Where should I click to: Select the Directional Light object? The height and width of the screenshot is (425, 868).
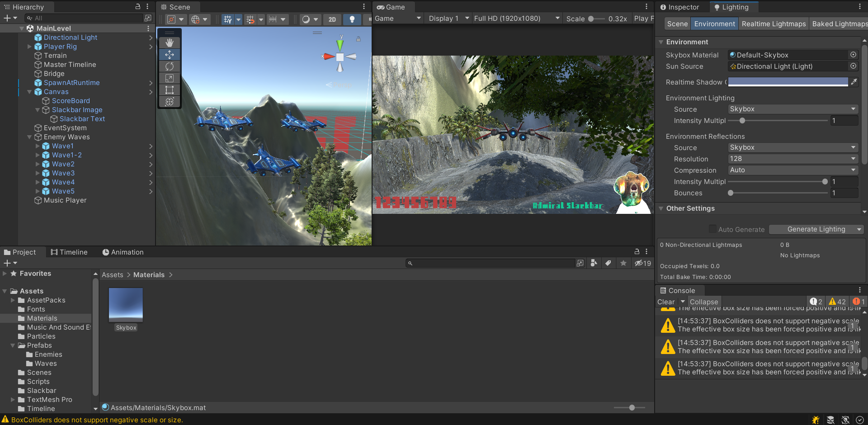point(71,38)
